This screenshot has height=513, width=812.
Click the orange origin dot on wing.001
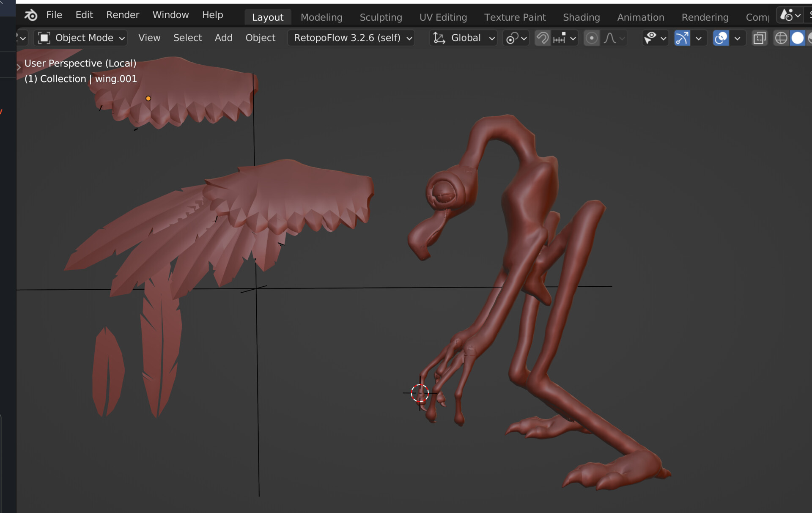click(x=148, y=98)
